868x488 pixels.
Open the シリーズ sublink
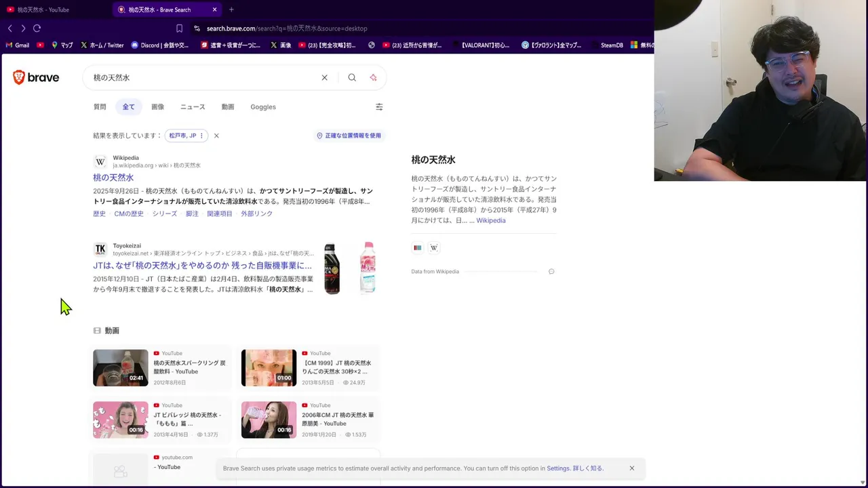click(165, 213)
